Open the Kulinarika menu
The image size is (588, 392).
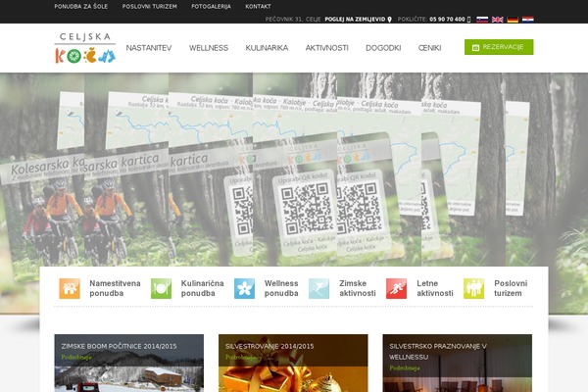coord(267,48)
